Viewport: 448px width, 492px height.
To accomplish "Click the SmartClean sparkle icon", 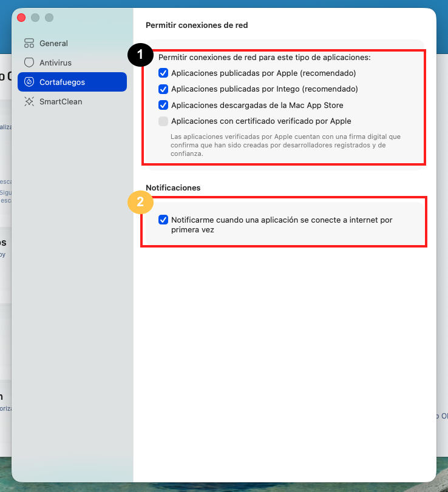I will [29, 101].
